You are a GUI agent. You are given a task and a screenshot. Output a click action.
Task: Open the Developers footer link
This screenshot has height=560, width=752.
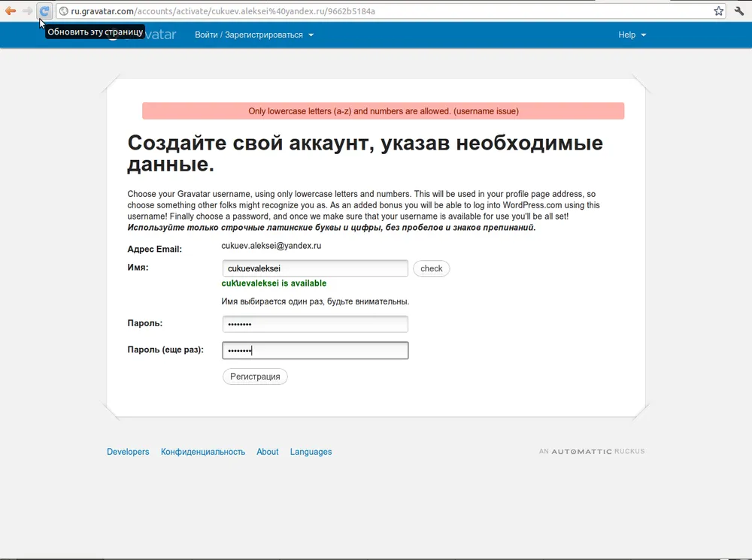click(128, 452)
